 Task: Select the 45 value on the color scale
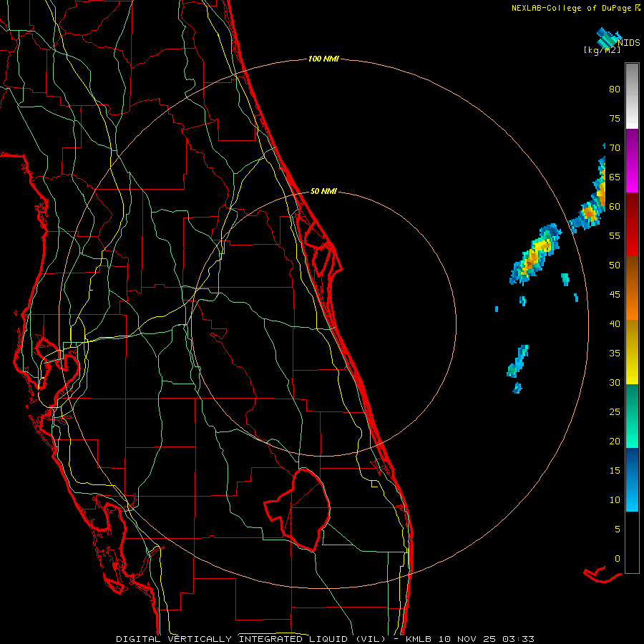(615, 295)
